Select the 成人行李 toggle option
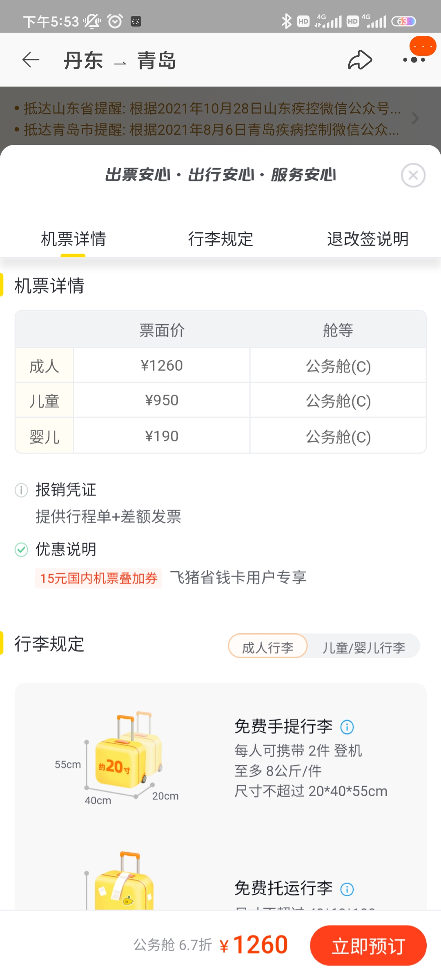The height and width of the screenshot is (980, 441). [267, 646]
